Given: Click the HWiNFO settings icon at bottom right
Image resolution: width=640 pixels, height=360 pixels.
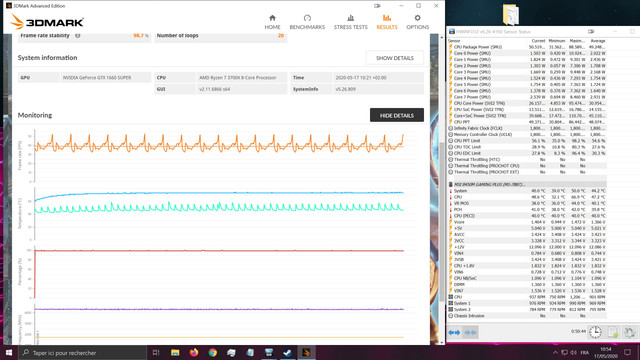Looking at the screenshot, I should pyautogui.click(x=630, y=332).
